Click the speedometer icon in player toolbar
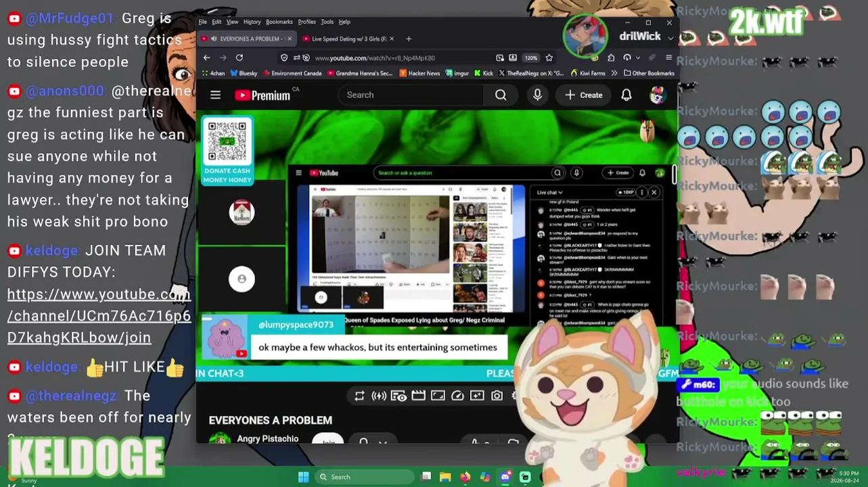 [457, 396]
